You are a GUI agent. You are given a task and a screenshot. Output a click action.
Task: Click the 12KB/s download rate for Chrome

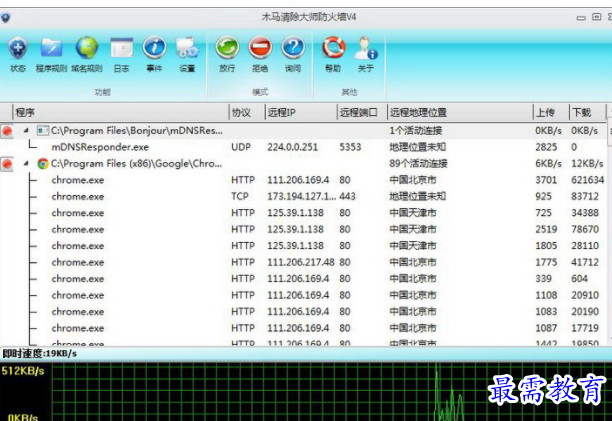(x=587, y=164)
